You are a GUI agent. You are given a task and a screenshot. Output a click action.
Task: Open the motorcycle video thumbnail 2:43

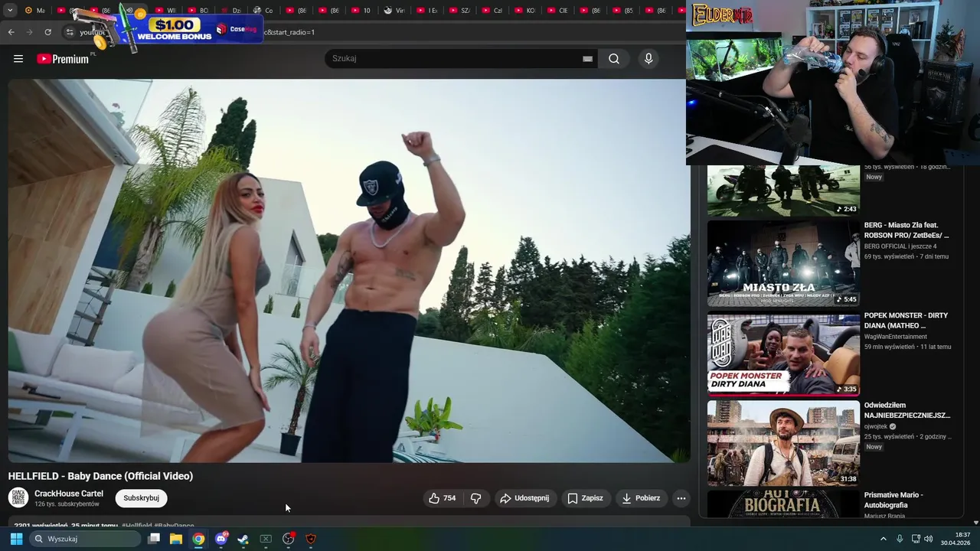pyautogui.click(x=783, y=191)
